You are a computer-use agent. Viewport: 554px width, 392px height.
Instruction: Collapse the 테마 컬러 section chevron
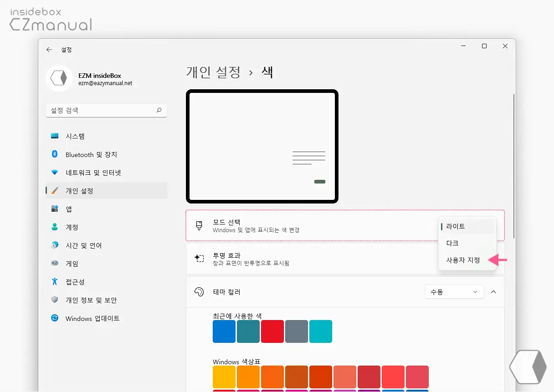tap(493, 292)
